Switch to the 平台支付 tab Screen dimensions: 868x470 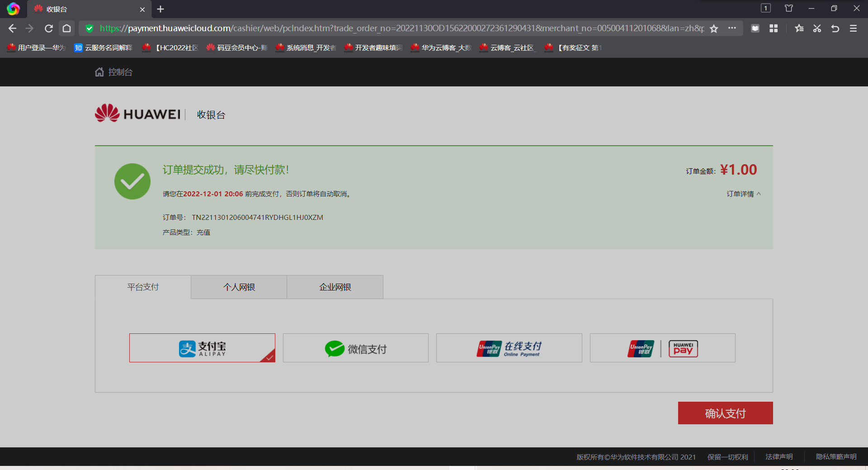143,287
